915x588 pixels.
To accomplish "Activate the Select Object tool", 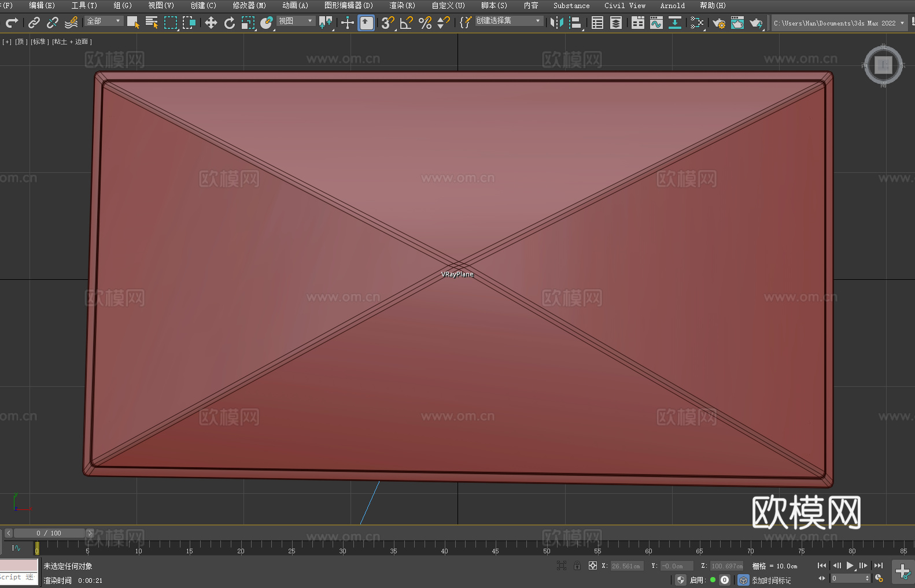I will [133, 23].
